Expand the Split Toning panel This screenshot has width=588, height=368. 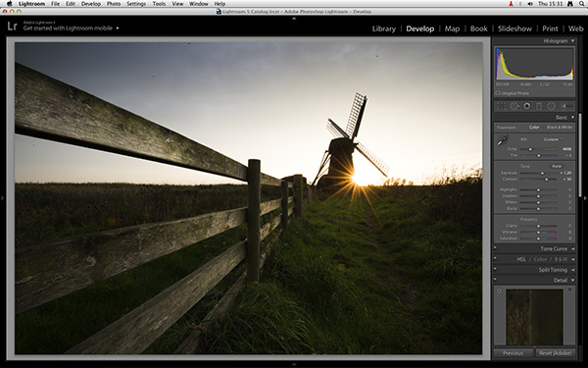573,270
